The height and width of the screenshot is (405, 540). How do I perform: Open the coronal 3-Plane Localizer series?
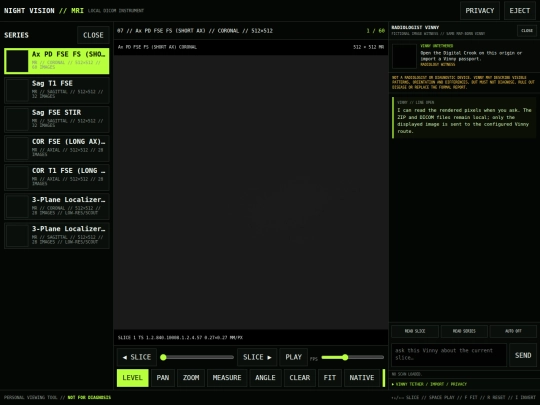pyautogui.click(x=56, y=207)
